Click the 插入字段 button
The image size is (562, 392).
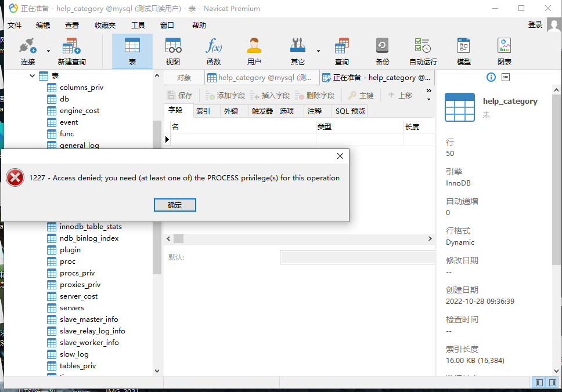[x=270, y=95]
